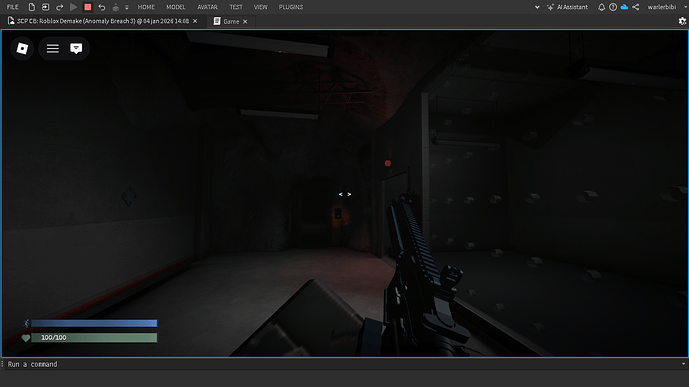The width and height of the screenshot is (689, 387).
Task: Open the AI Assistant
Action: (567, 7)
